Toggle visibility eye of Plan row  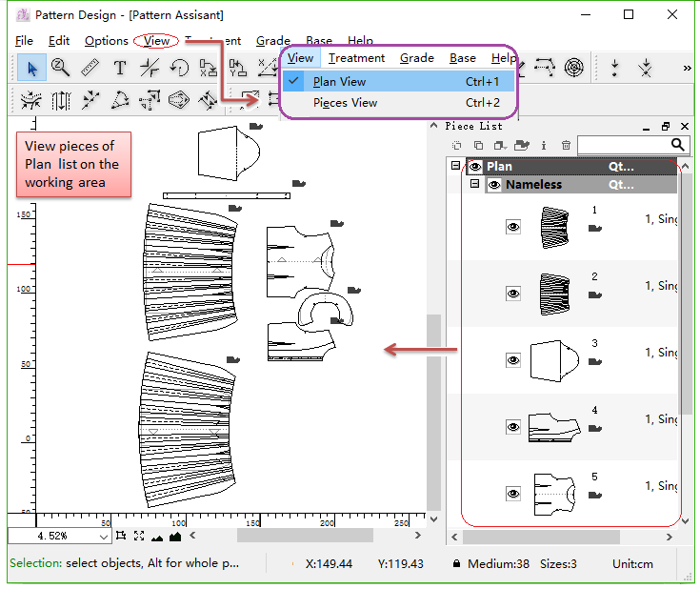(x=475, y=166)
